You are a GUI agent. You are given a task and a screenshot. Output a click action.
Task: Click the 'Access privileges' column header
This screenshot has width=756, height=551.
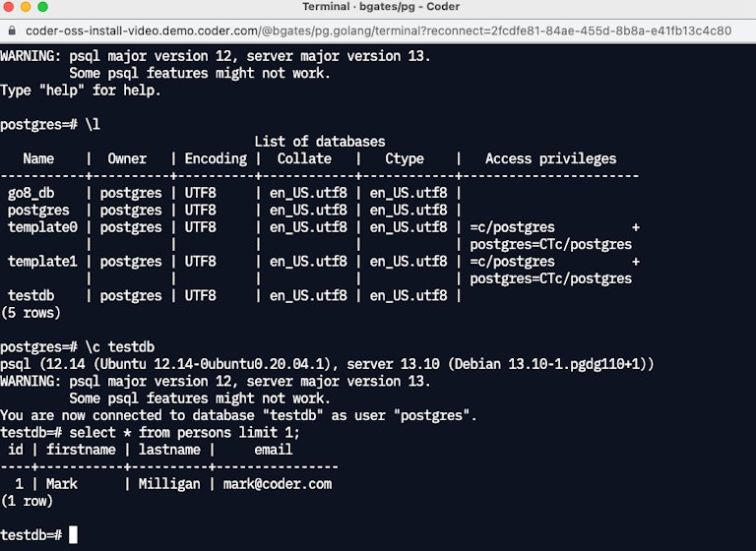[550, 159]
